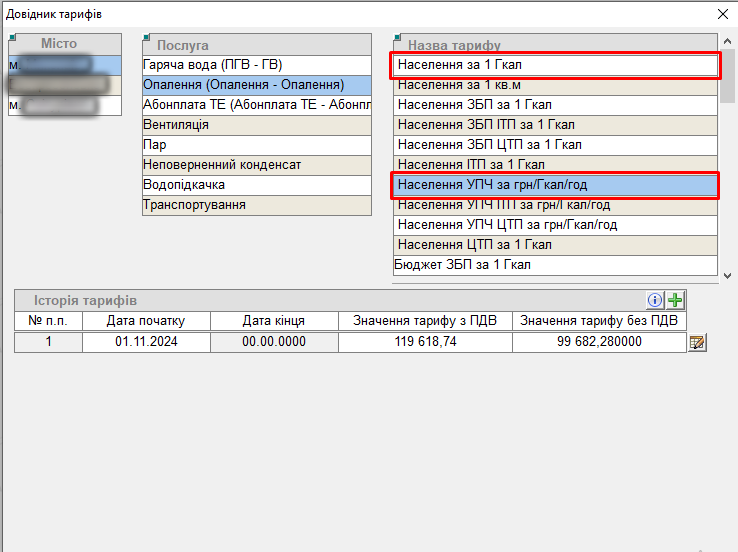Click the 01.11.2024 start date cell
The width and height of the screenshot is (738, 552).
pyautogui.click(x=147, y=343)
